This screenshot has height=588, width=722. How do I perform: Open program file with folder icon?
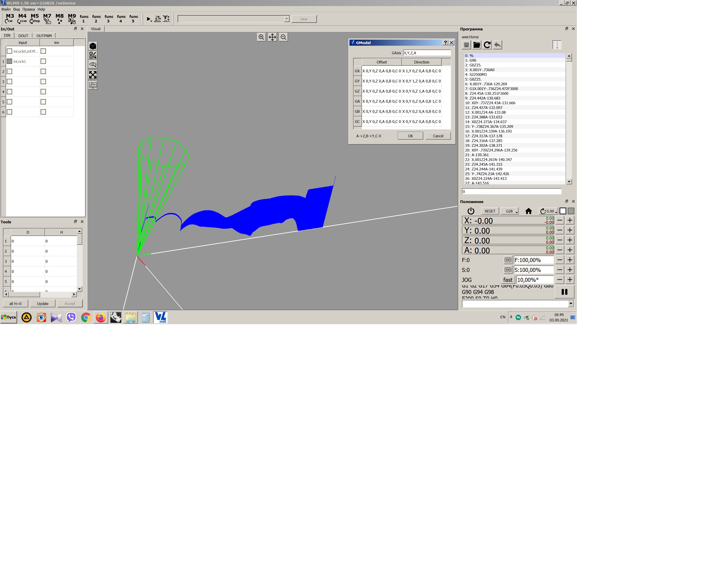477,45
